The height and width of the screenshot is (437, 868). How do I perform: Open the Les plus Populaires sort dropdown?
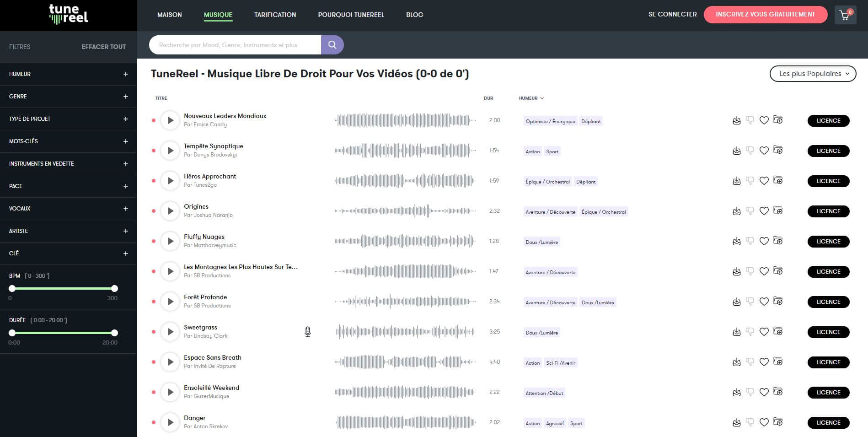point(813,74)
